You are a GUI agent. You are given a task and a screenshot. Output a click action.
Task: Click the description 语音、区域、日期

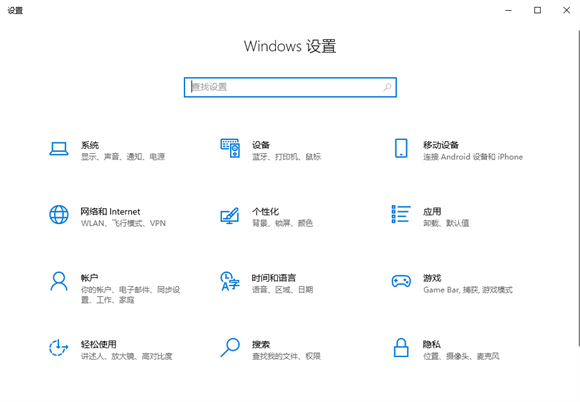(x=283, y=290)
